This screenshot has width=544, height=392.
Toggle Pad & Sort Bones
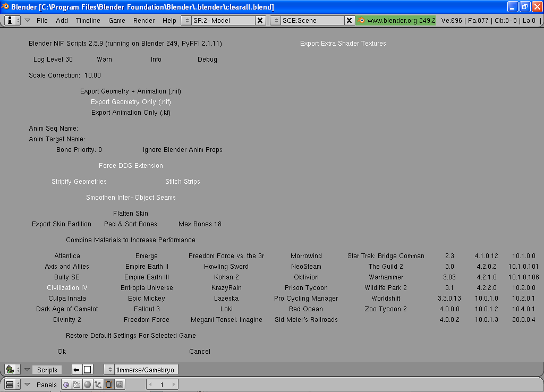tap(131, 224)
